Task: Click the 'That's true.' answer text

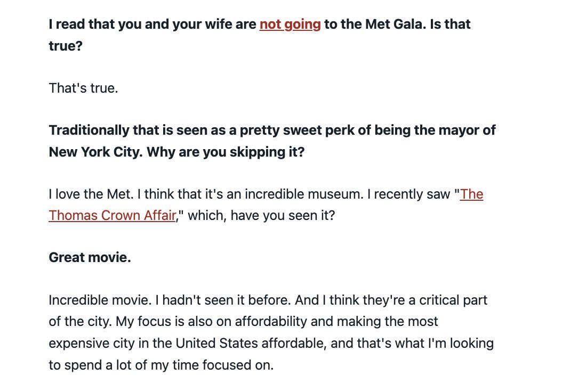Action: [x=83, y=88]
